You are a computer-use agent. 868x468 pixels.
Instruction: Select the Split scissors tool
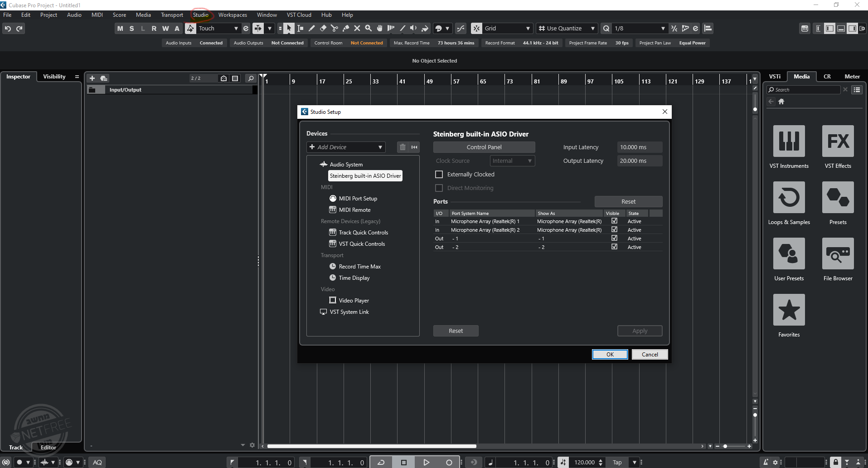pyautogui.click(x=334, y=28)
